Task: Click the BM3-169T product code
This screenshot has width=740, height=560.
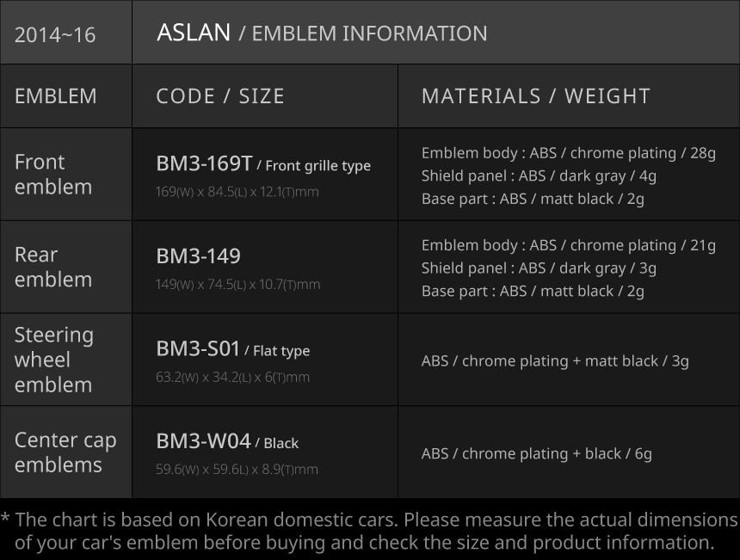Action: 204,163
